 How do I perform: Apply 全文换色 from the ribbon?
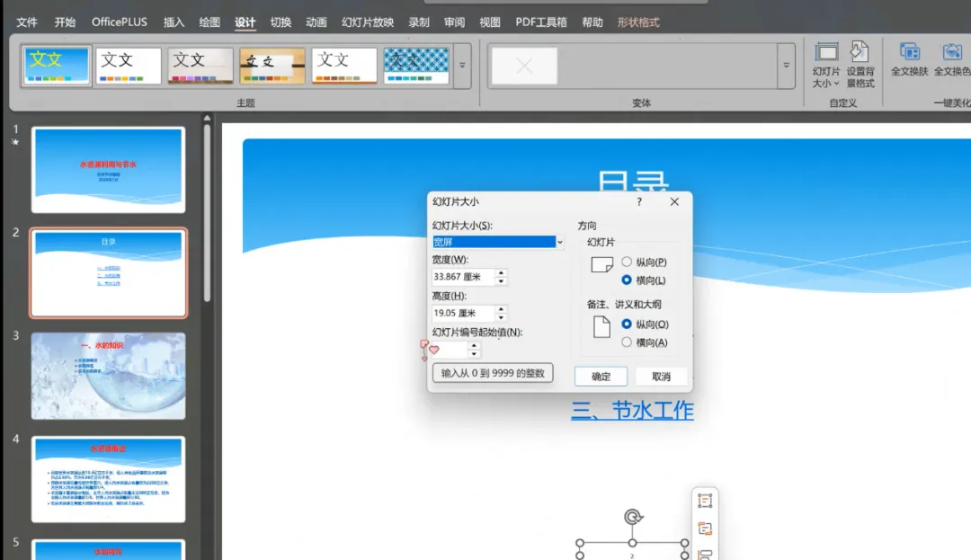952,59
